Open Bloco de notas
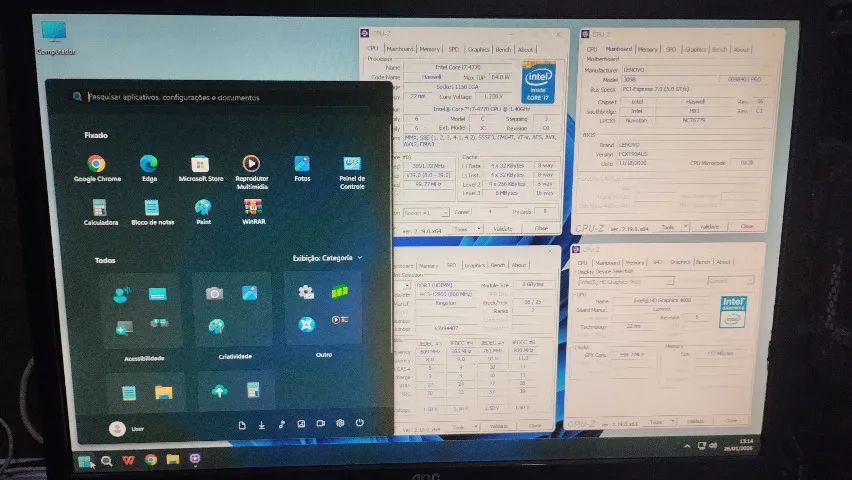Image resolution: width=852 pixels, height=480 pixels. click(x=152, y=212)
